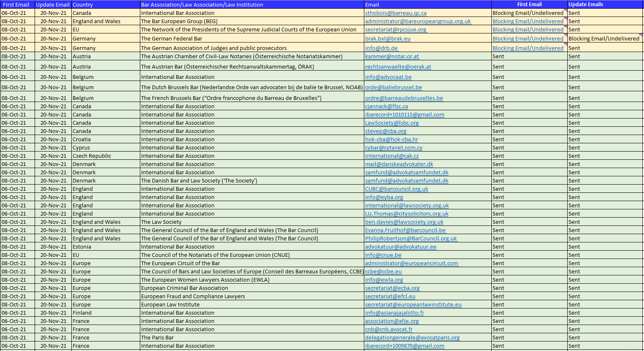Click delegationgenerale@avocatparis.org link
The height and width of the screenshot is (351, 644).
tap(412, 338)
